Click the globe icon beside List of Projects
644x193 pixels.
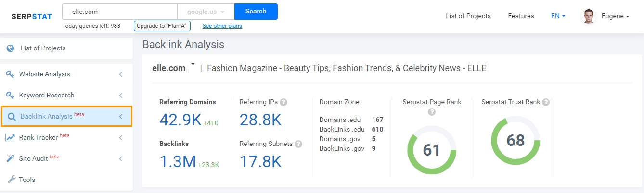point(10,48)
